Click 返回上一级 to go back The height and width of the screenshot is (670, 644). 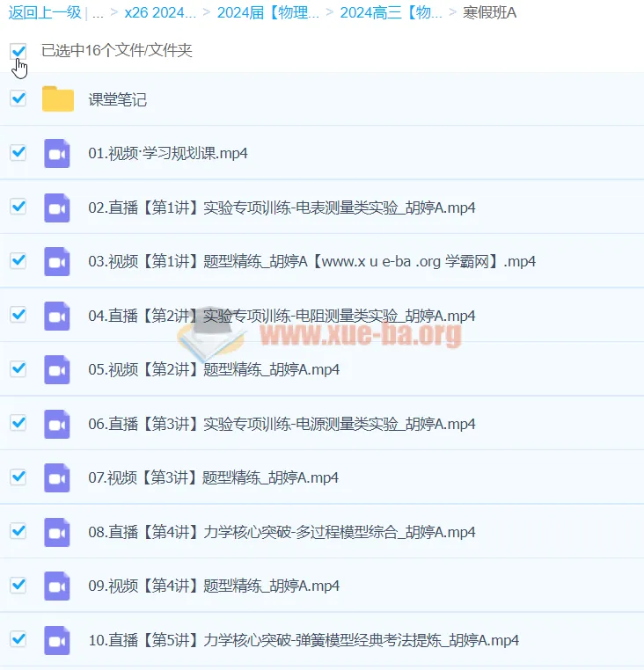click(x=45, y=12)
